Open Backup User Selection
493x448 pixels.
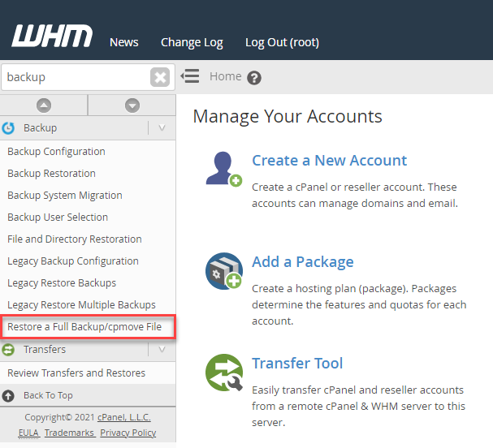click(58, 218)
